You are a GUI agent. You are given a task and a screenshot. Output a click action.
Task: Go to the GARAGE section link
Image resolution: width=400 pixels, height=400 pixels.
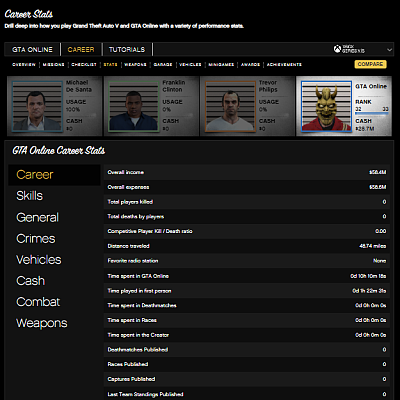163,65
